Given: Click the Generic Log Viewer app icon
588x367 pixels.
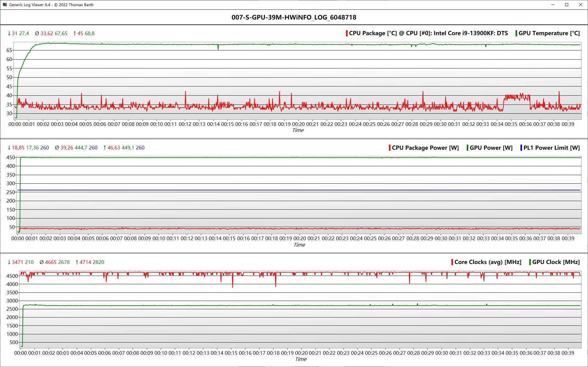Looking at the screenshot, I should pyautogui.click(x=5, y=5).
